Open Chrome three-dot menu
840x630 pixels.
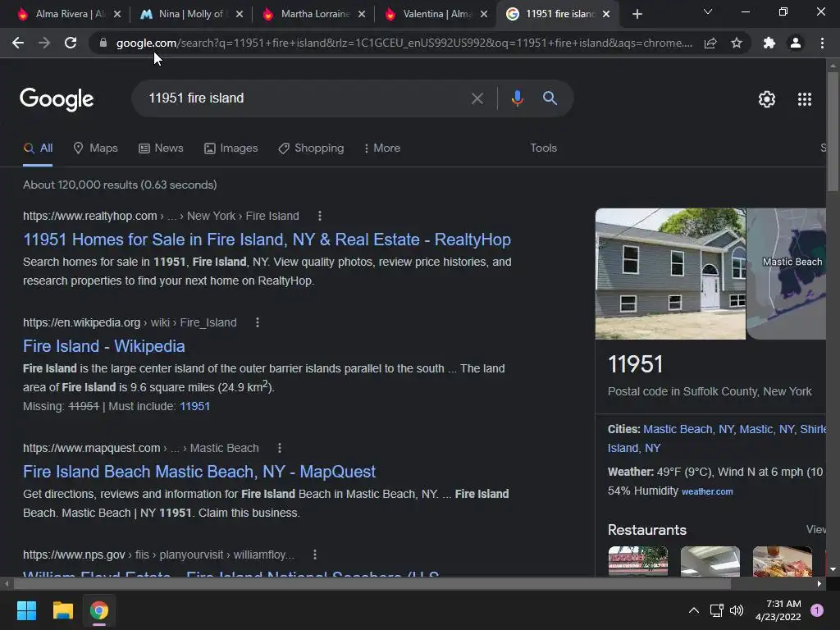[822, 43]
